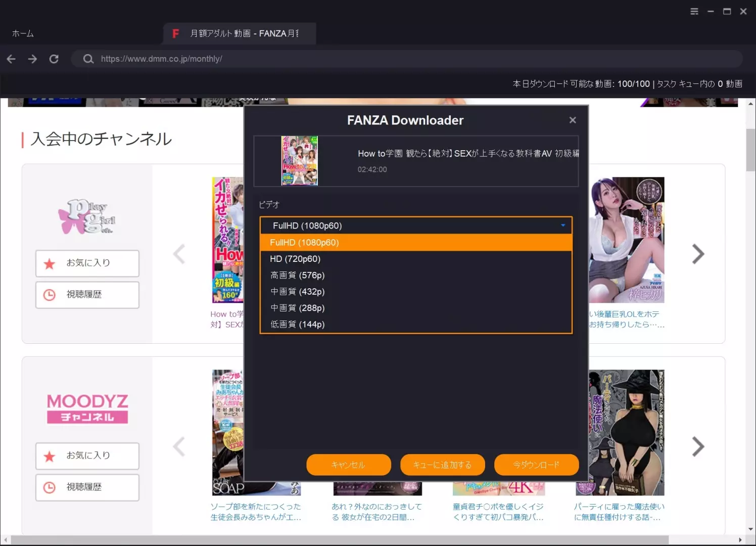Show previous items in Play girl carousel
The width and height of the screenshot is (756, 546).
click(179, 254)
